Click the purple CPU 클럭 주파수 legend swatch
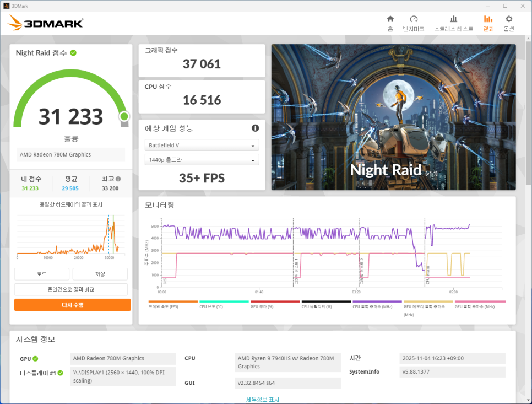532x404 pixels. click(377, 301)
